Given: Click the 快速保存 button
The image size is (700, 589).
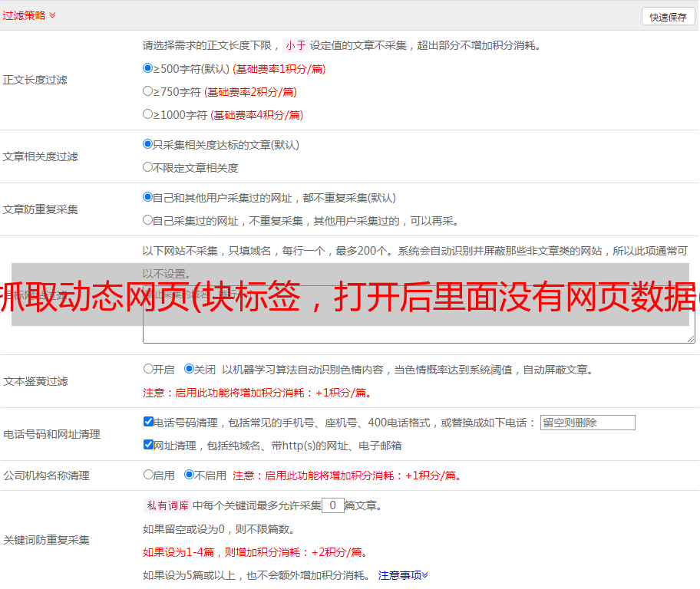Looking at the screenshot, I should (668, 17).
